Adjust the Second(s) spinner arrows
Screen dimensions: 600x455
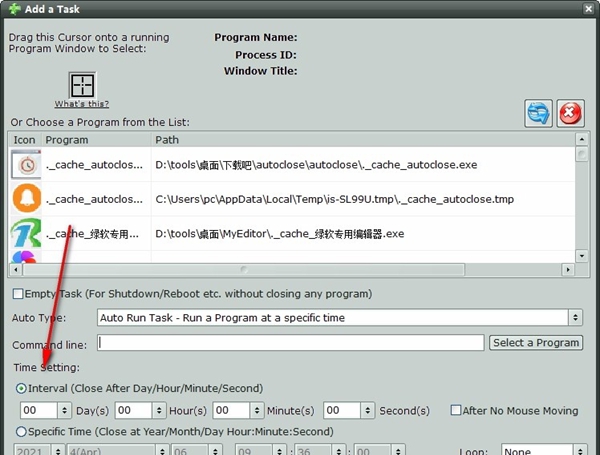(367, 411)
